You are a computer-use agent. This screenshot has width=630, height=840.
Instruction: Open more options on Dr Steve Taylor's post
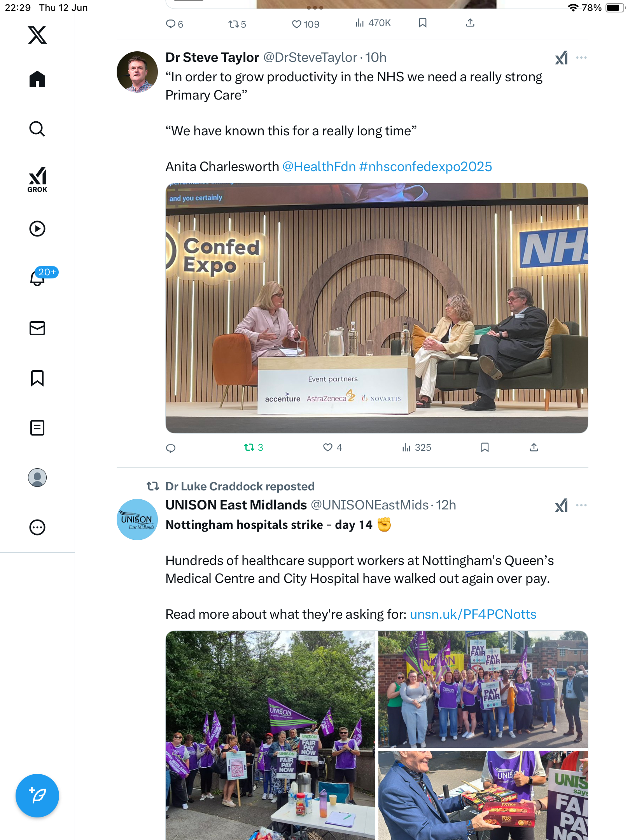tap(581, 58)
